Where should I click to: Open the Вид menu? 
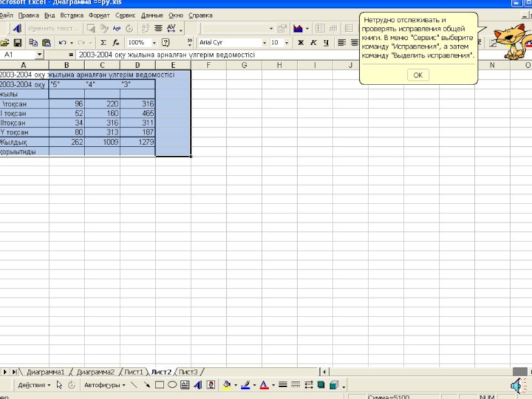click(x=49, y=15)
